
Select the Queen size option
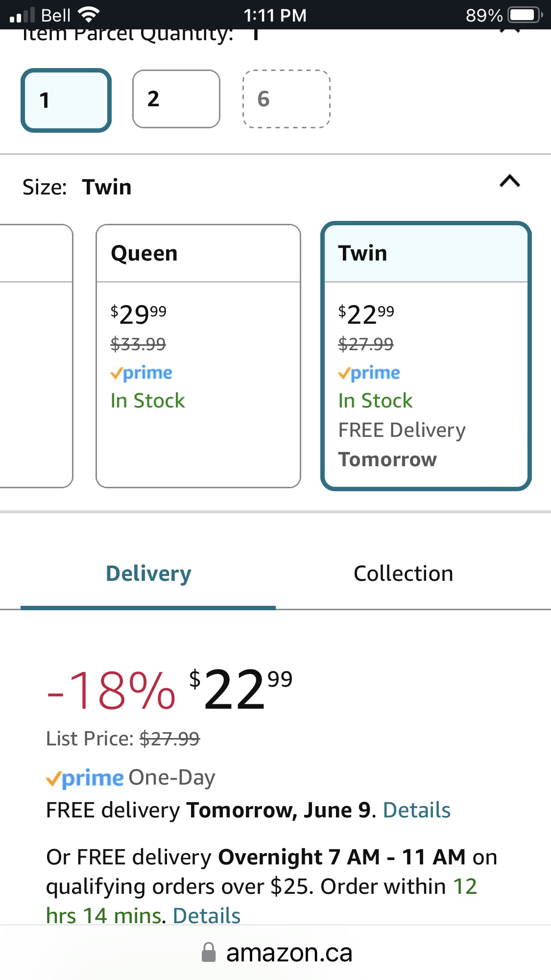coord(198,356)
